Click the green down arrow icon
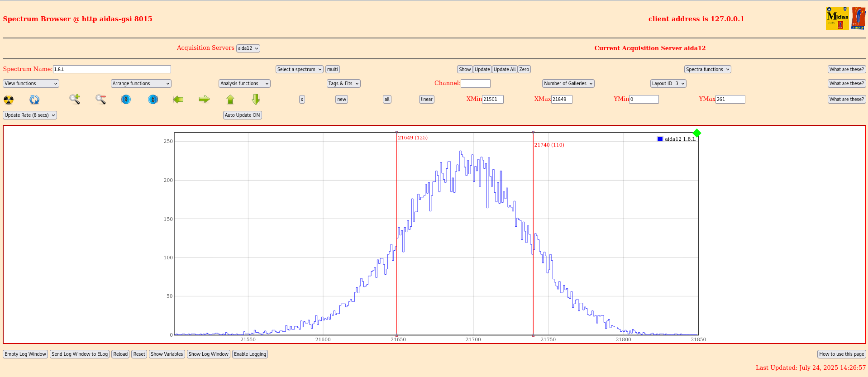This screenshot has width=868, height=377. coord(256,99)
